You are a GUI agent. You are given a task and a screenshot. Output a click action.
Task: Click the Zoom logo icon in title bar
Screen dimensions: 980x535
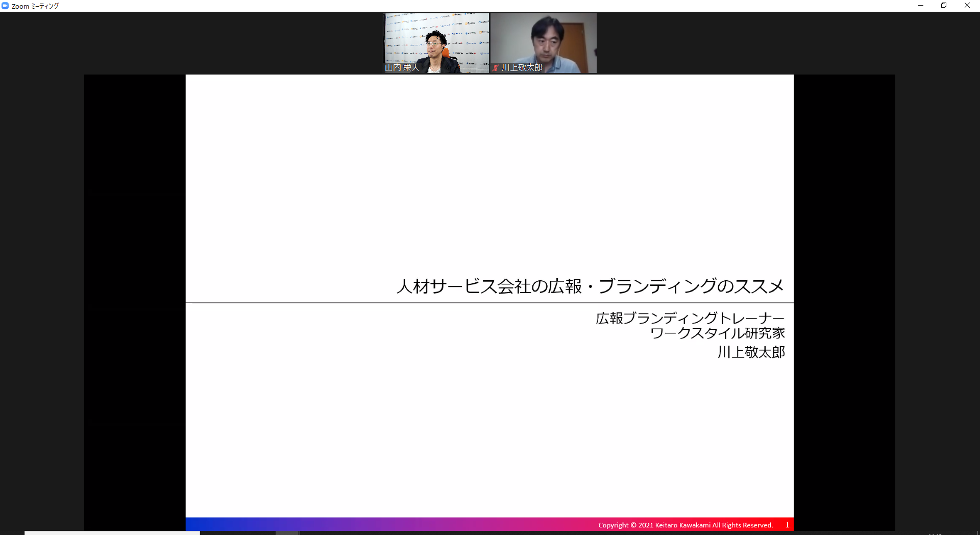[x=5, y=6]
